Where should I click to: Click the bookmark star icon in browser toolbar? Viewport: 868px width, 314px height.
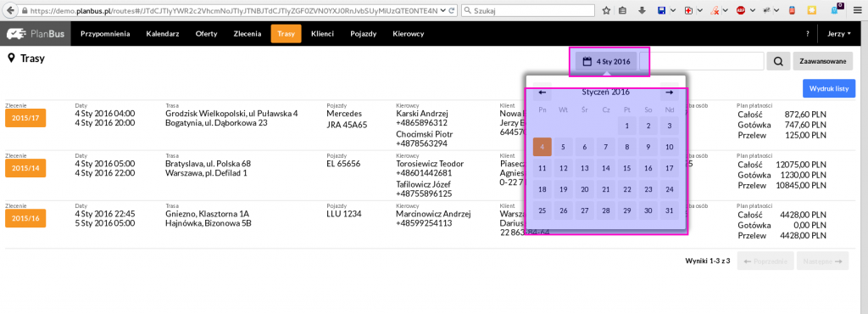pos(606,10)
